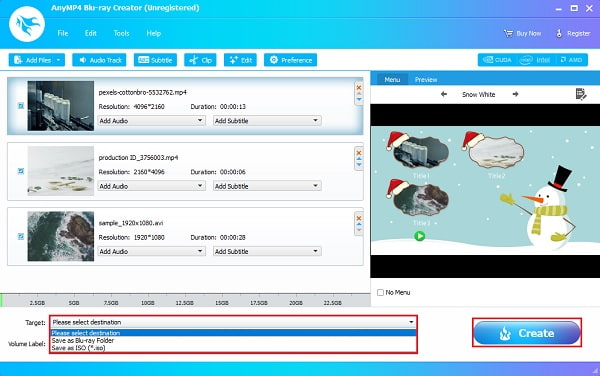Click the green play button in menu preview
600x376 pixels.
(x=419, y=236)
